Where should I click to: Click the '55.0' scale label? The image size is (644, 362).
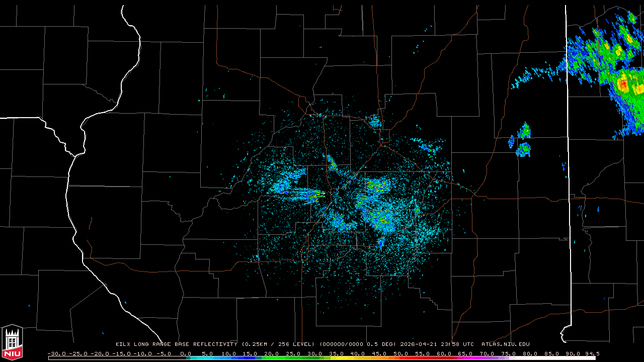coord(423,353)
